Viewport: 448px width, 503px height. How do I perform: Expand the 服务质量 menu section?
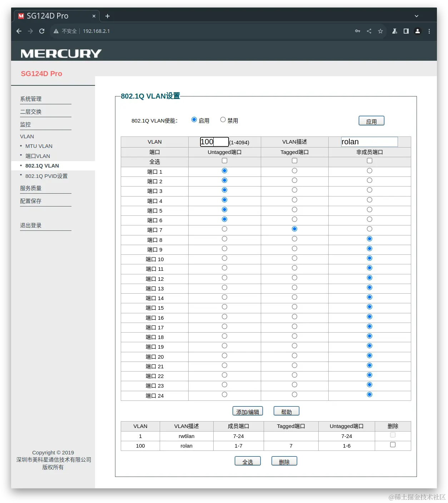(31, 188)
